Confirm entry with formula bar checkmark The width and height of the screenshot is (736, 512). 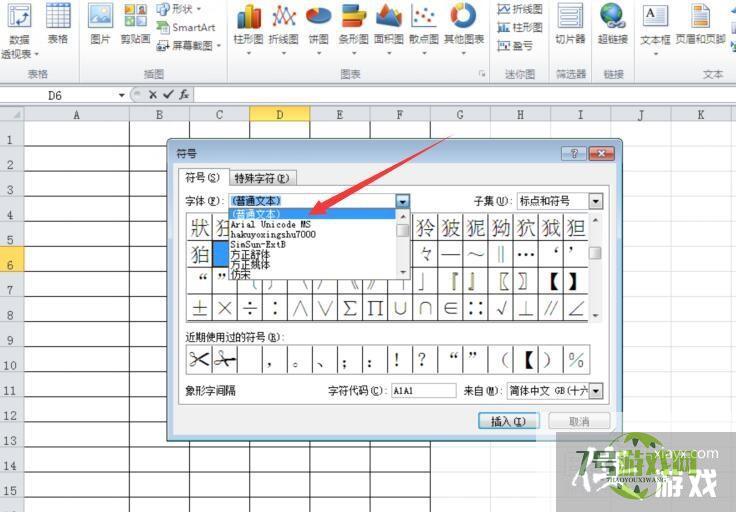(168, 95)
